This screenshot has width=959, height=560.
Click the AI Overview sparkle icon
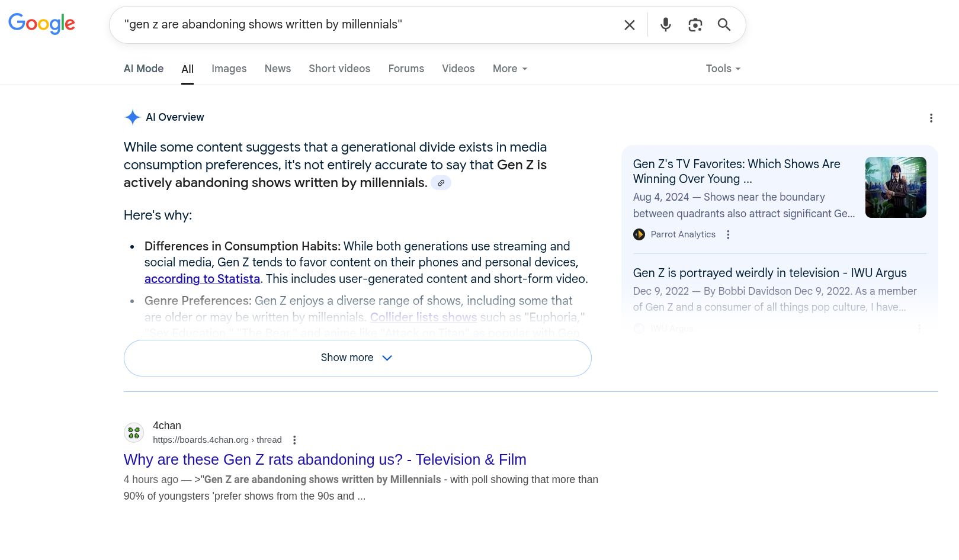132,117
